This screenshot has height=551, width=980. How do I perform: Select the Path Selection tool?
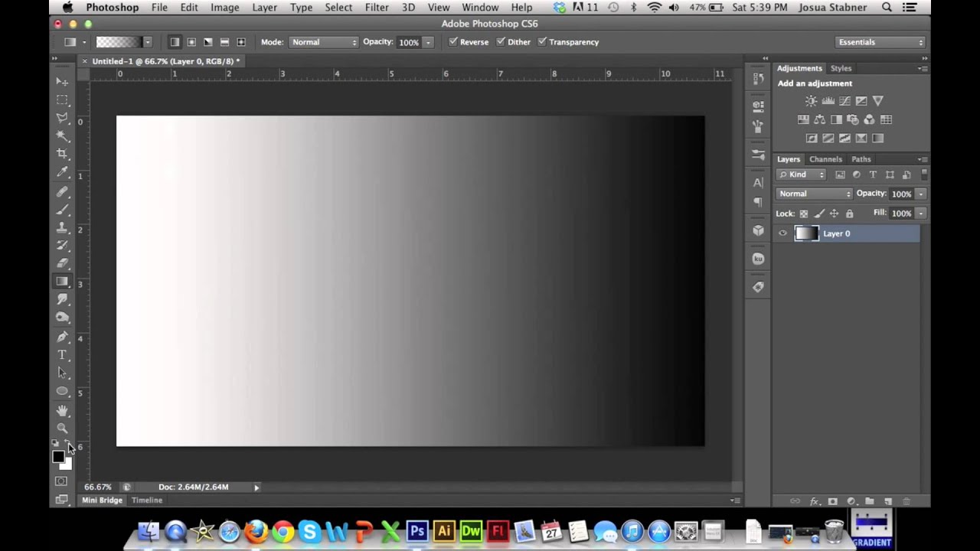pos(62,373)
